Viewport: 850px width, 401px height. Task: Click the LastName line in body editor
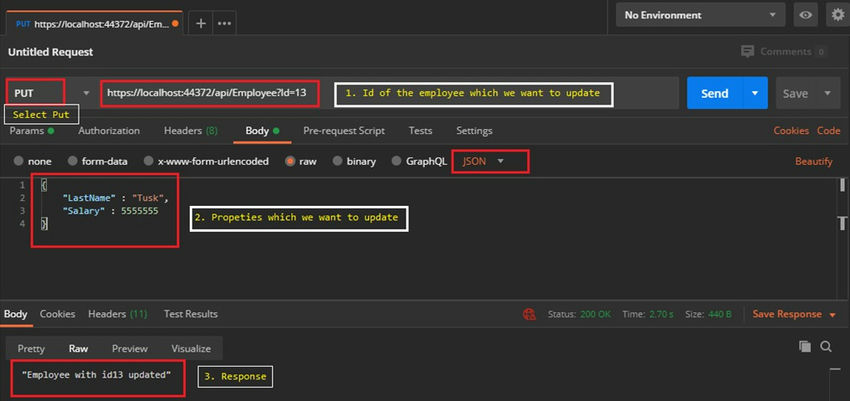[115, 198]
